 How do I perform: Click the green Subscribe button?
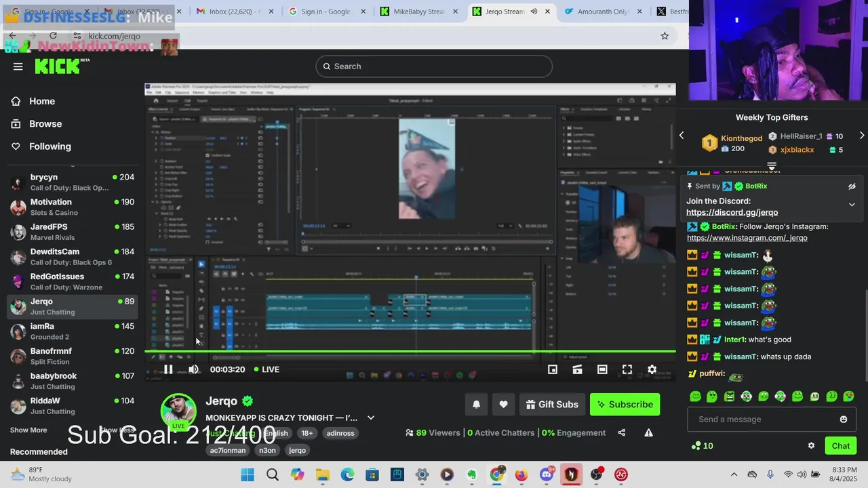coord(625,405)
